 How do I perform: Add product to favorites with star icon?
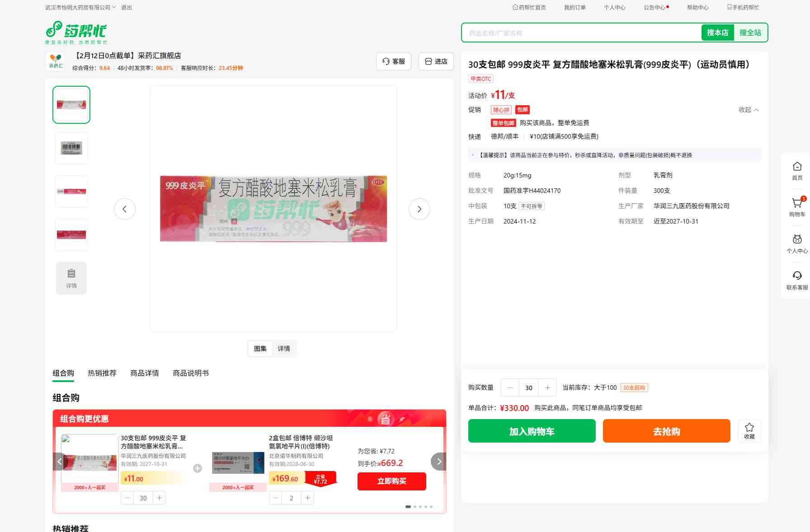749,430
